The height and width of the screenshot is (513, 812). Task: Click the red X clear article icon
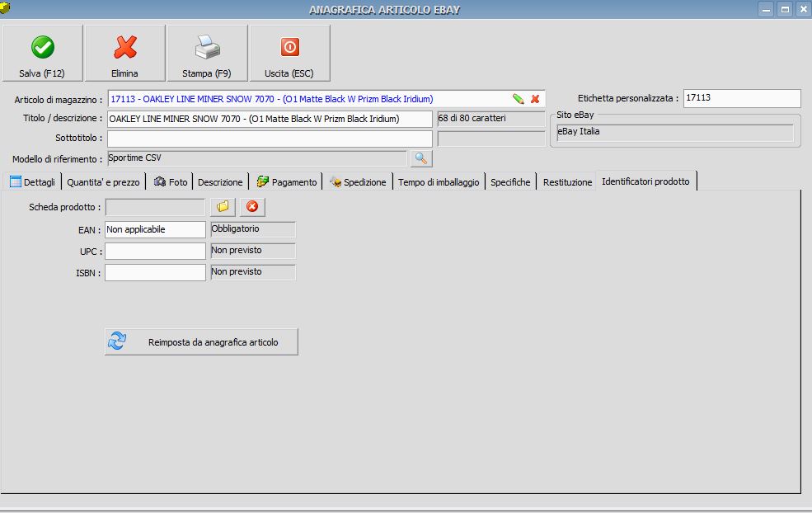pyautogui.click(x=535, y=99)
